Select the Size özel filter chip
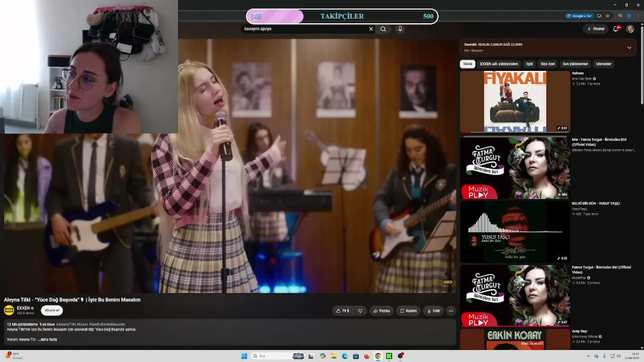Viewport: 644px width, 362px height. [547, 64]
